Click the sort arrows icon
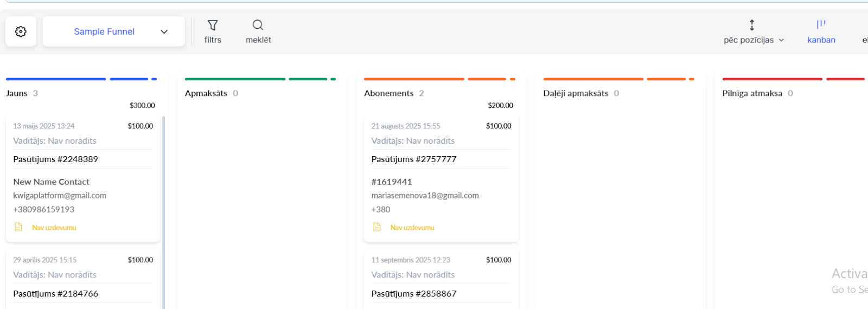This screenshot has width=868, height=309. [752, 25]
